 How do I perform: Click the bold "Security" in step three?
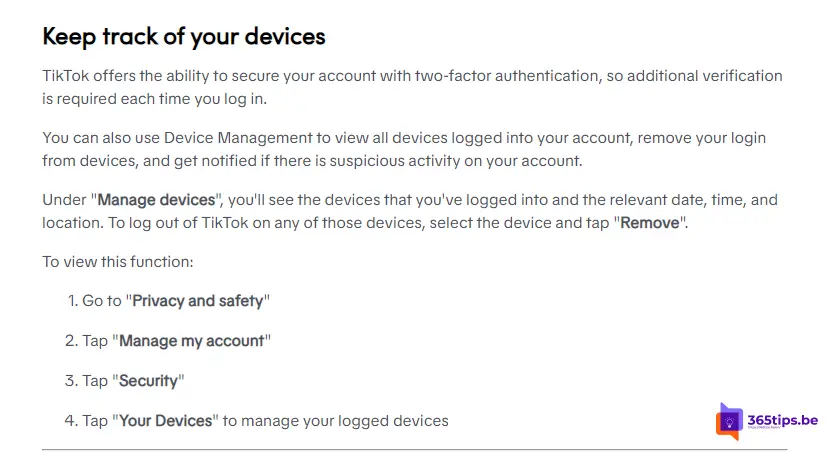[150, 381]
